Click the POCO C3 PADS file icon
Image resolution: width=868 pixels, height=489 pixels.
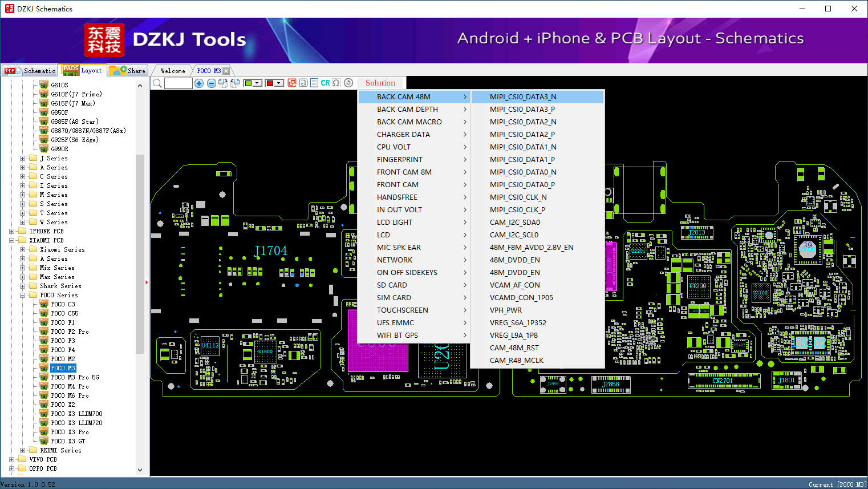[x=44, y=304]
